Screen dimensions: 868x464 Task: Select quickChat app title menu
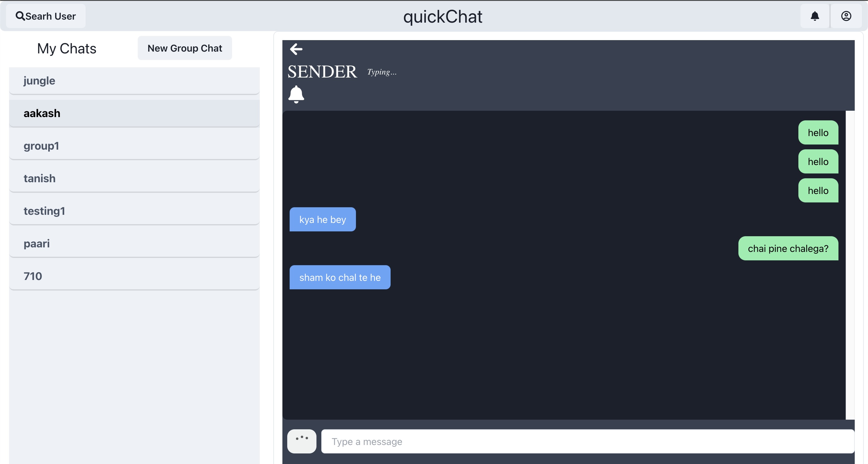442,15
